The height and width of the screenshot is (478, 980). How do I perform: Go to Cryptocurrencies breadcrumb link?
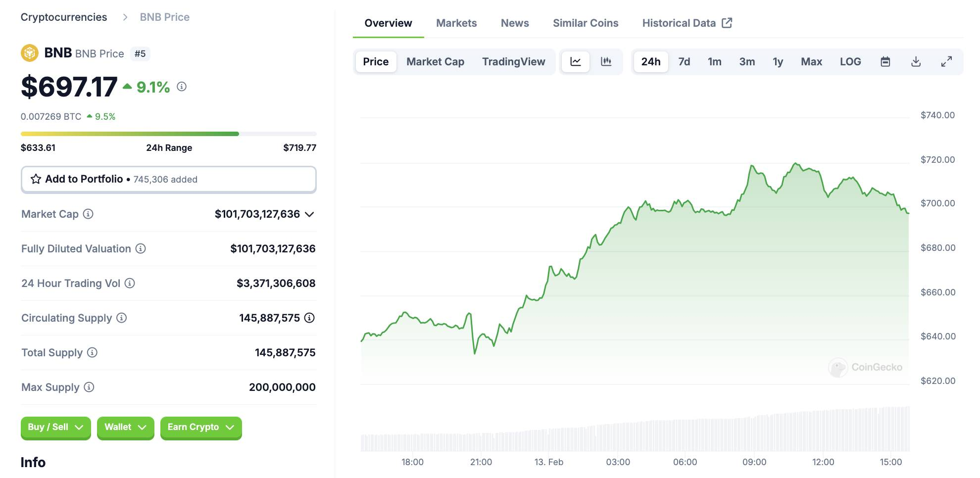pyautogui.click(x=64, y=17)
